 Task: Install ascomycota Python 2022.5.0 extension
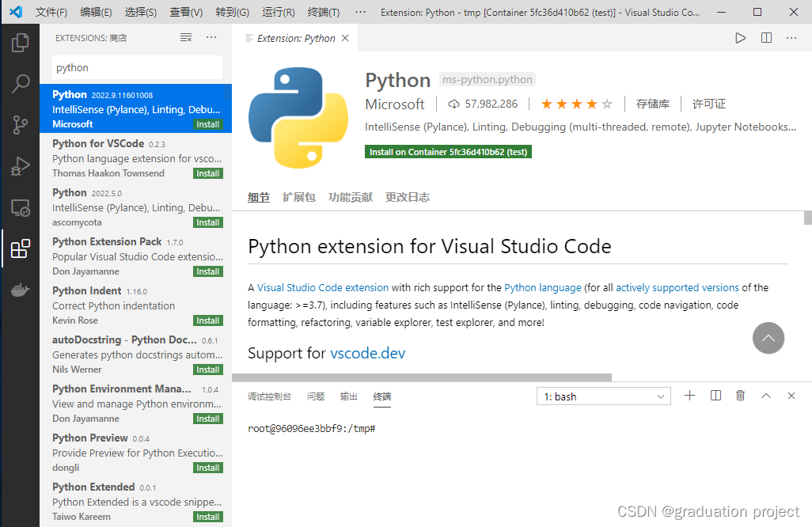point(207,222)
